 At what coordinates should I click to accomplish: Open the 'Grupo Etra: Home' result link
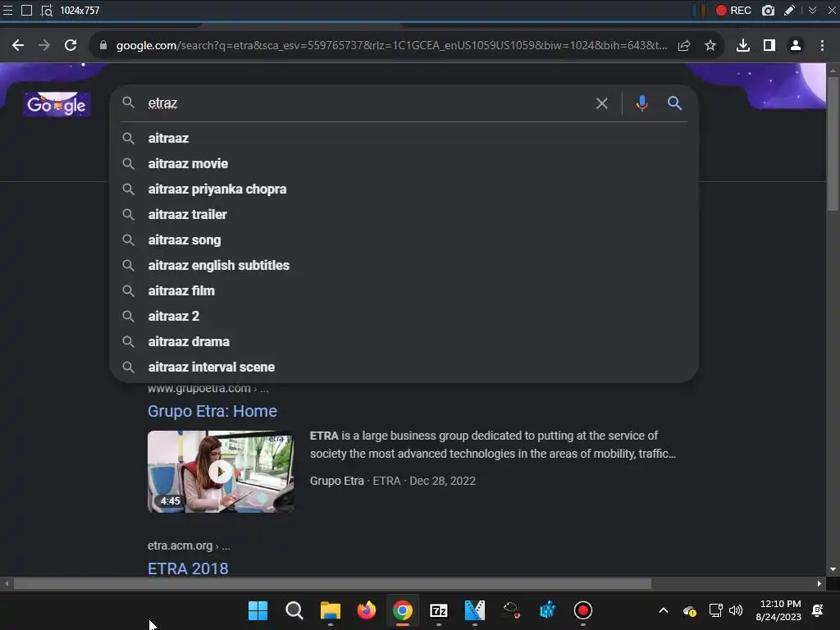pos(212,411)
